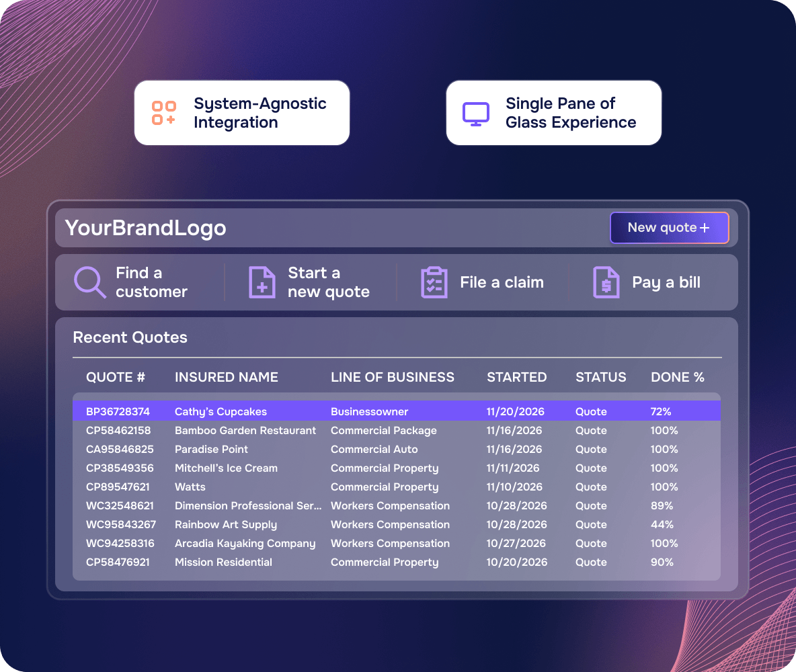796x672 pixels.
Task: Open Mitchell's Ice Cream quote row
Action: [397, 468]
